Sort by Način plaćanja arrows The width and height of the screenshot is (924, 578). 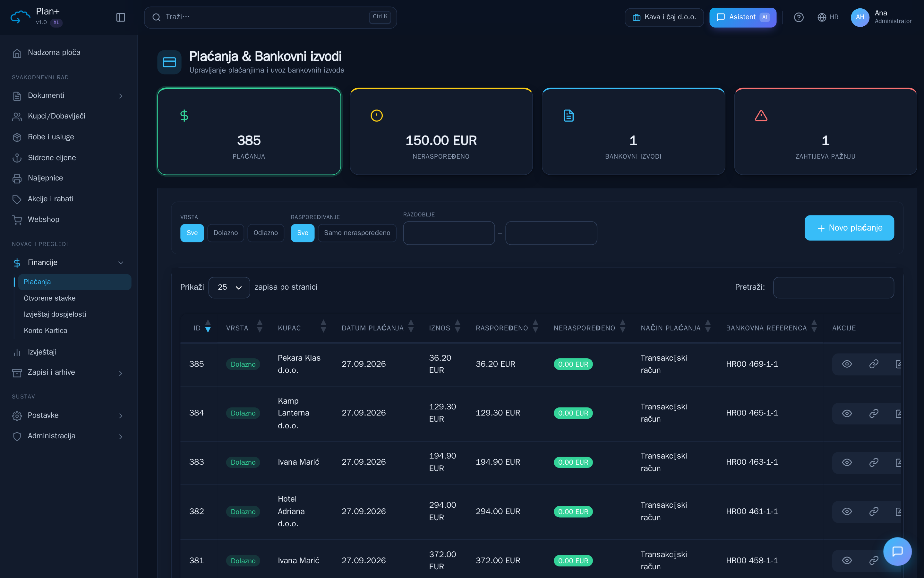pyautogui.click(x=708, y=327)
